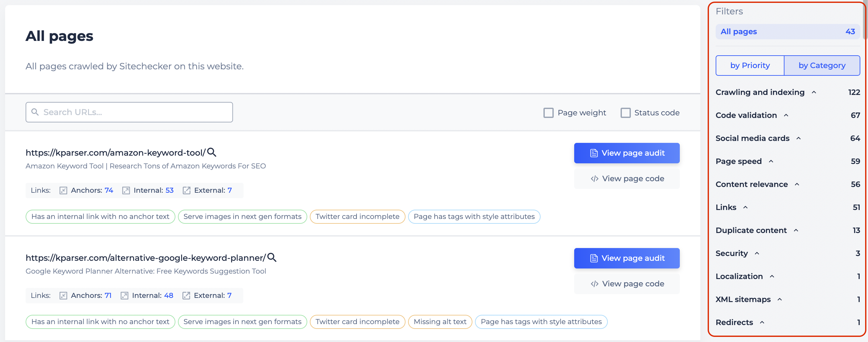Viewport: 868px width, 342px height.
Task: Click Serve images in next gen formats tag, amazon row
Action: pos(242,217)
